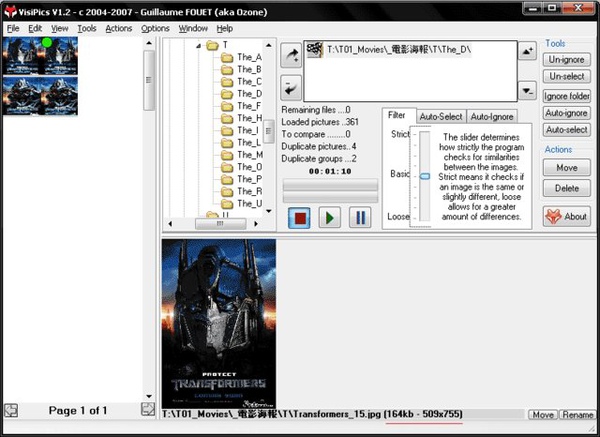
Task: Click the Move button under Actions
Action: (x=566, y=168)
